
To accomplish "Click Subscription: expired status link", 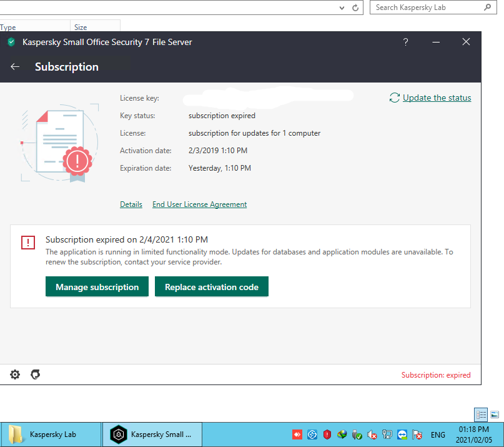I will (436, 374).
